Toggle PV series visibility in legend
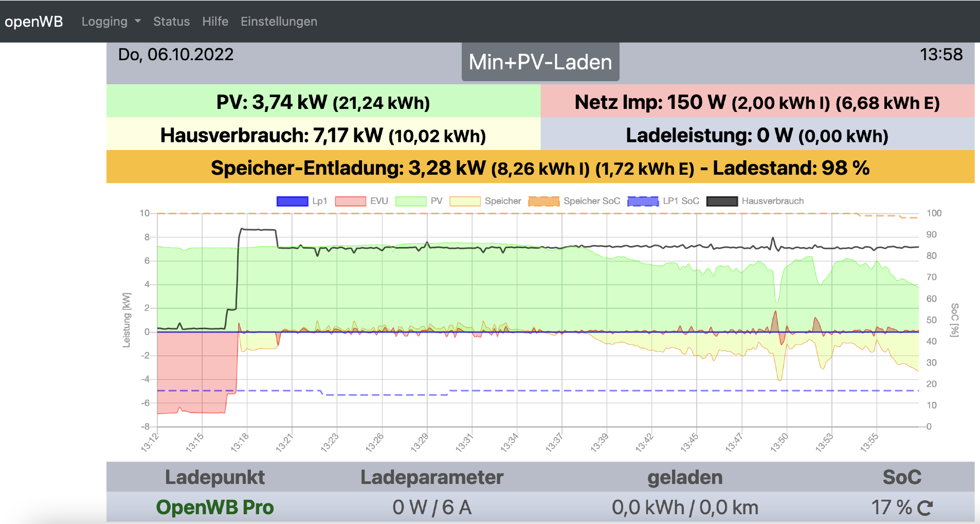This screenshot has height=524, width=980. [x=419, y=201]
